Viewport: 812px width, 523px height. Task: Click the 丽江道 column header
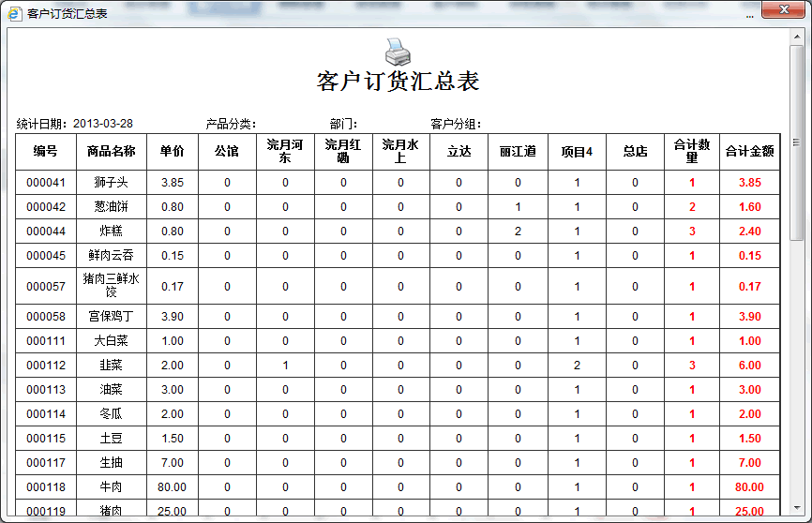[518, 151]
